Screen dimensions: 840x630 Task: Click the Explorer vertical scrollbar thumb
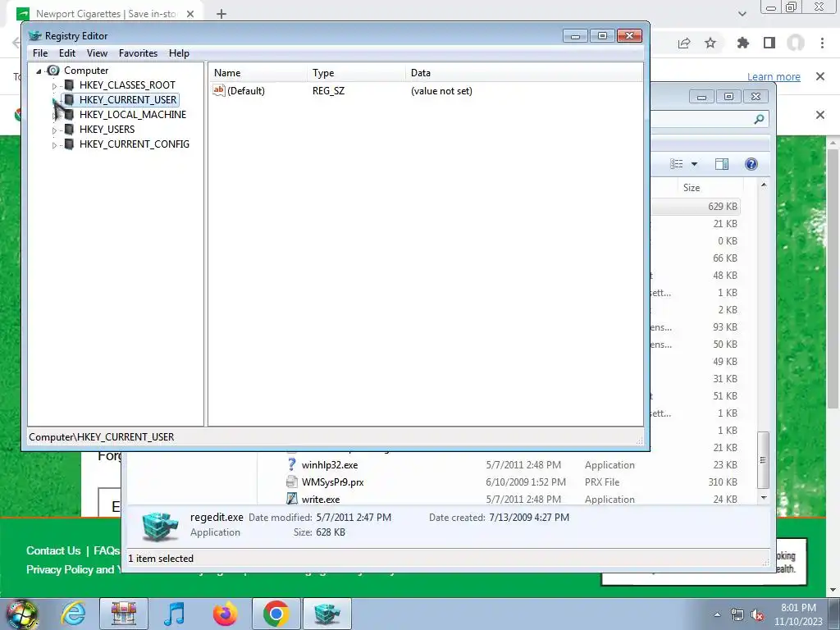click(764, 459)
